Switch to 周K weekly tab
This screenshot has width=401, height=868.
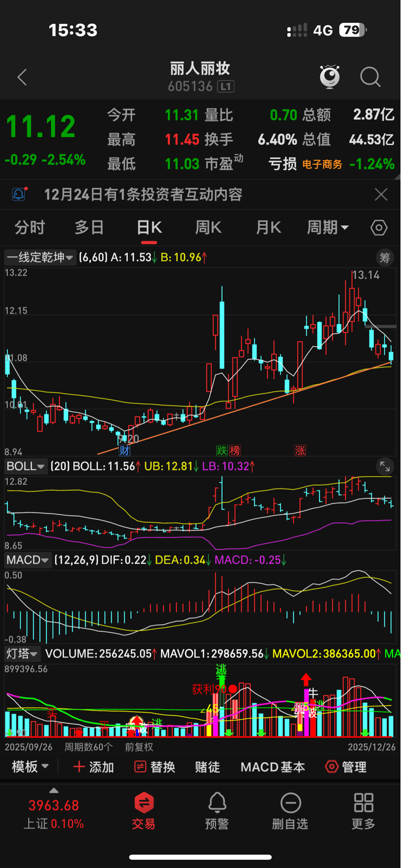point(209,228)
